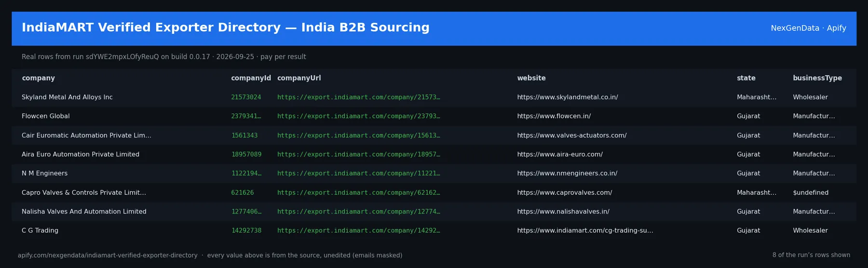Select Capro Valves & Controls company cell

(x=84, y=193)
